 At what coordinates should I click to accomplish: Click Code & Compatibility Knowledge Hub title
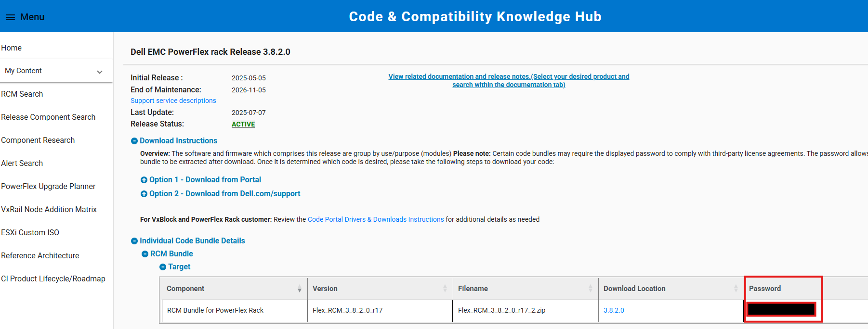[x=475, y=17]
